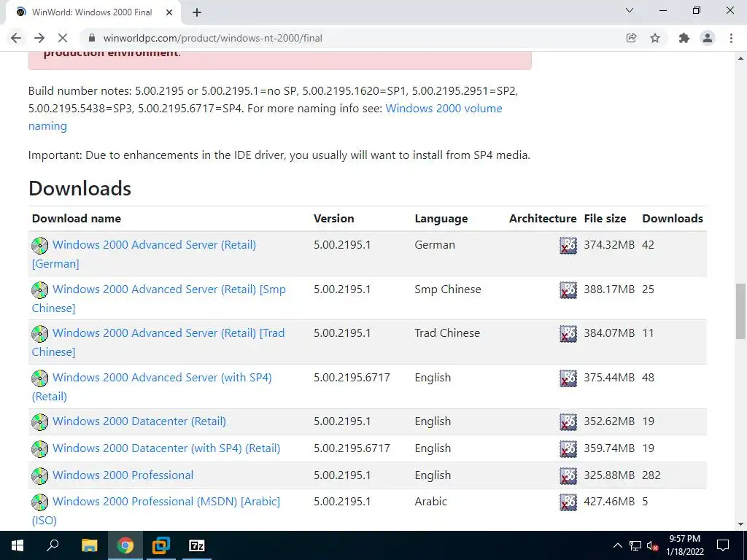Open the Windows Start menu
Image resolution: width=747 pixels, height=560 pixels.
coord(18,545)
